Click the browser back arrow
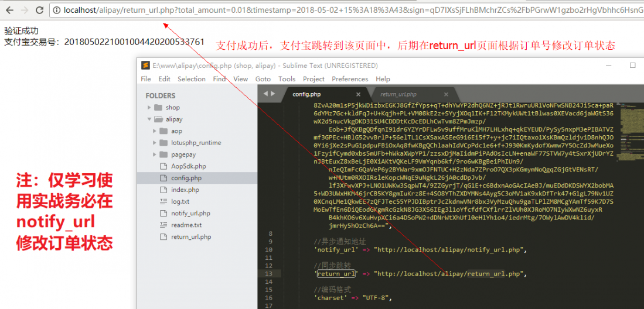Screen dimensions: 644x309 tap(10, 11)
